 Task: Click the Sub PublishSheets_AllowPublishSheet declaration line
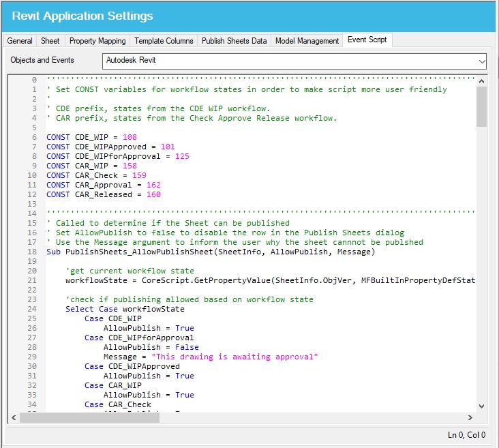pos(210,252)
